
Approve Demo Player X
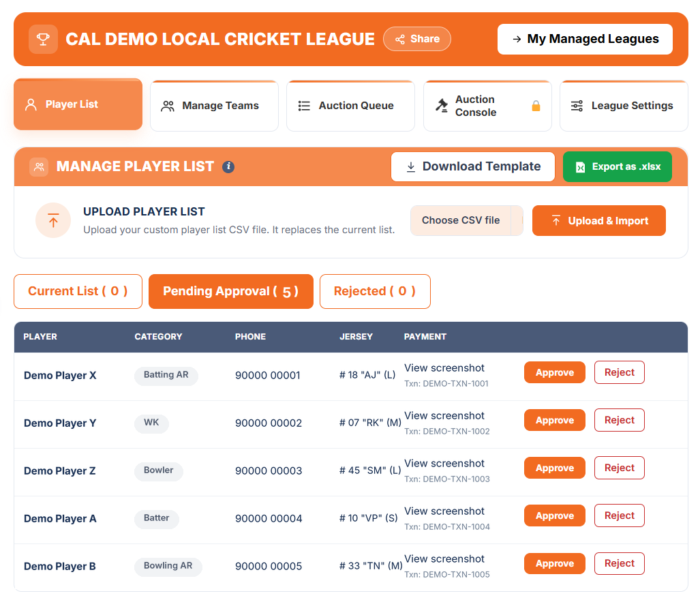pyautogui.click(x=554, y=372)
